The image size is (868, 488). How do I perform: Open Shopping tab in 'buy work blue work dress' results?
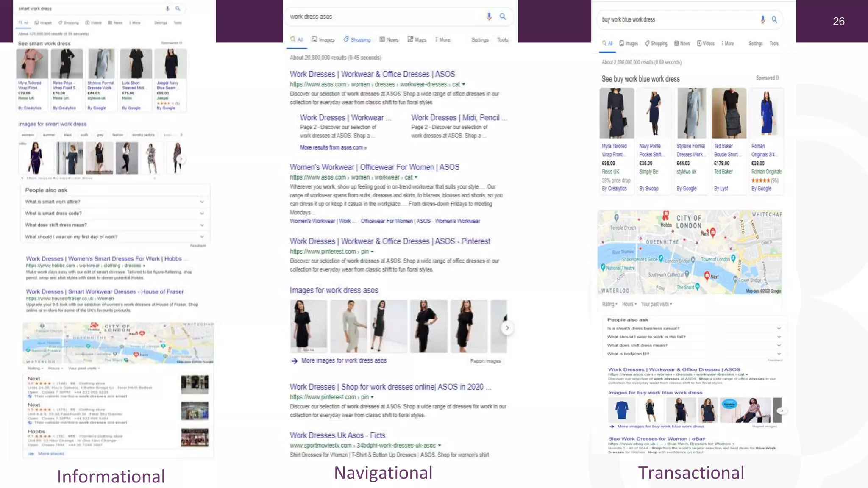[656, 43]
